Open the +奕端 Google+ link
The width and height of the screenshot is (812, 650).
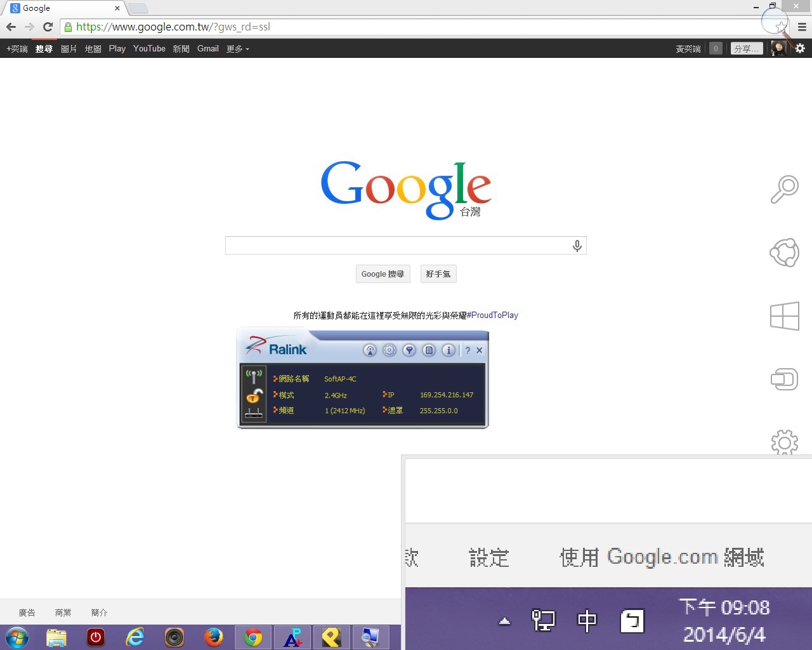[17, 49]
